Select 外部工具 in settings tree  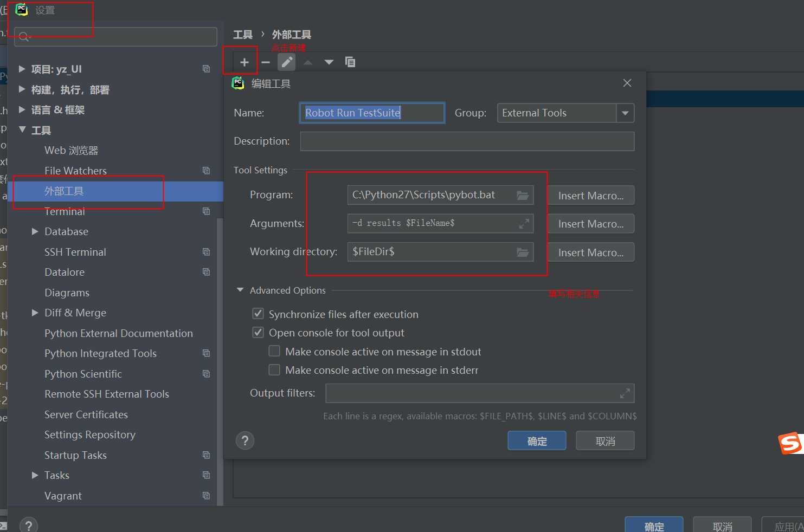tap(63, 191)
